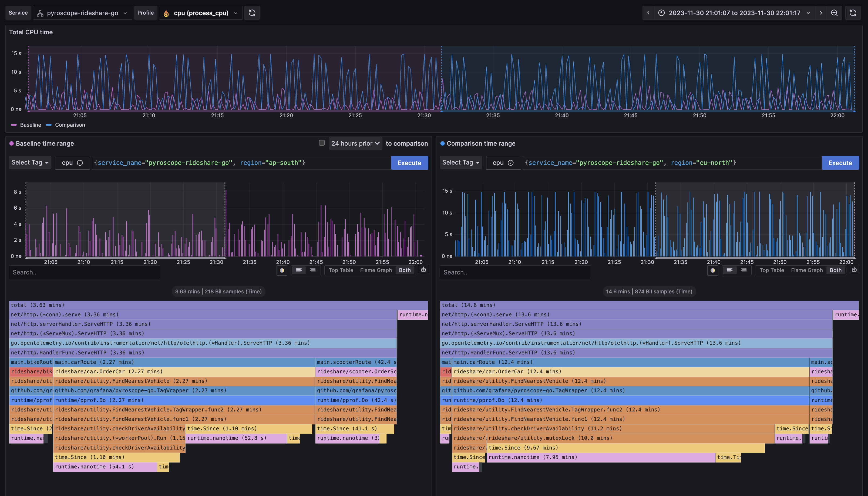Enable the 24 hours prior checkbox
This screenshot has height=496, width=868.
point(321,143)
